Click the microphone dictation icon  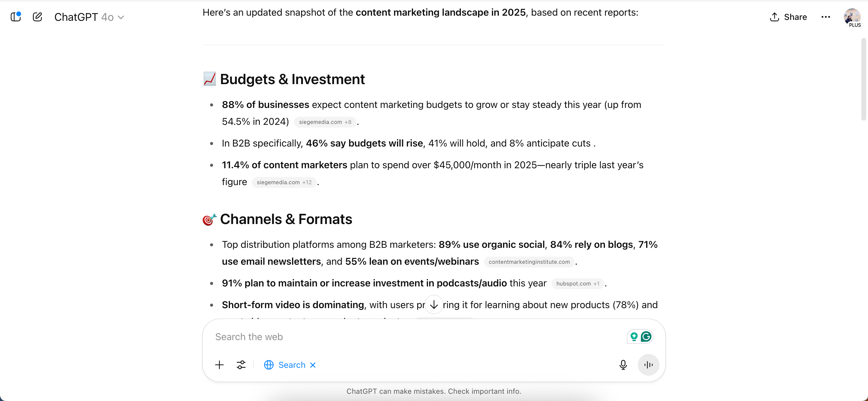tap(623, 365)
